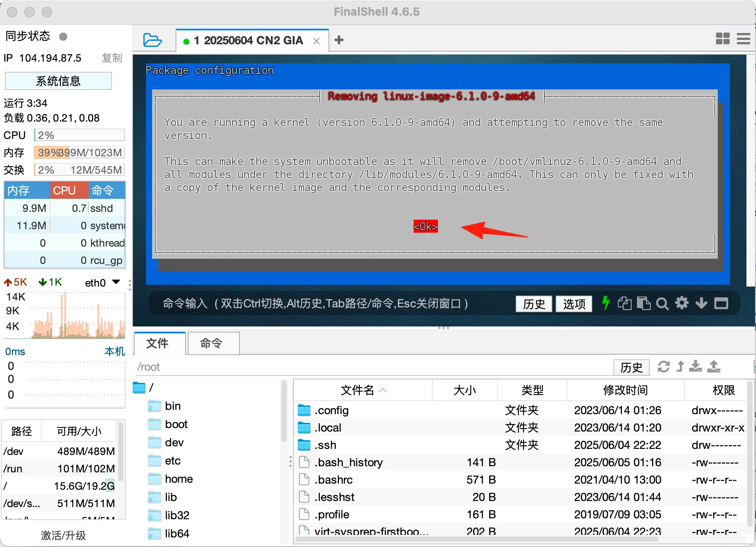Copy terminal content using copy icon
This screenshot has height=547, width=756.
tap(624, 303)
